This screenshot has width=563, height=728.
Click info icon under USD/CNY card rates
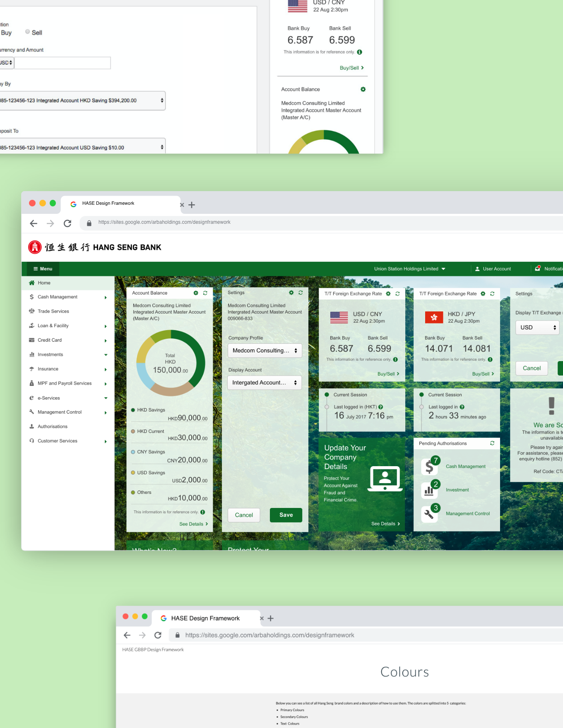pyautogui.click(x=395, y=359)
